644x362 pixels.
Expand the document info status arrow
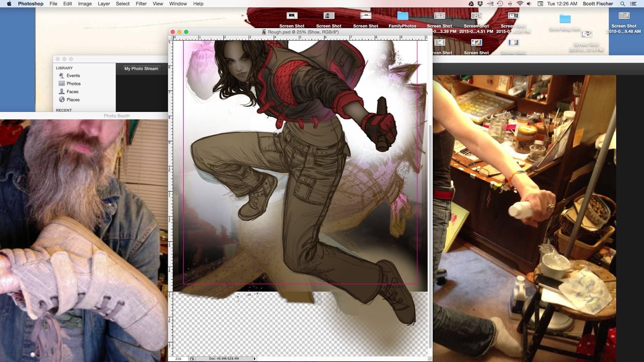(x=254, y=358)
